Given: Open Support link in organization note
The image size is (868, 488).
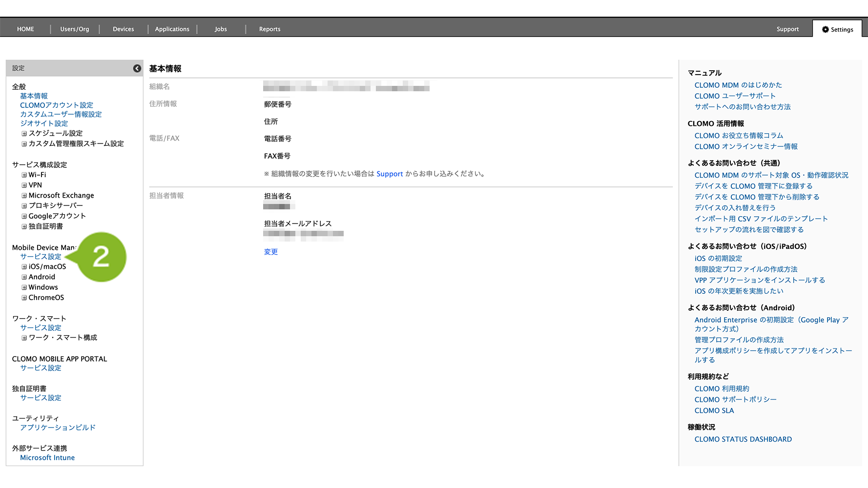Looking at the screenshot, I should coord(390,174).
